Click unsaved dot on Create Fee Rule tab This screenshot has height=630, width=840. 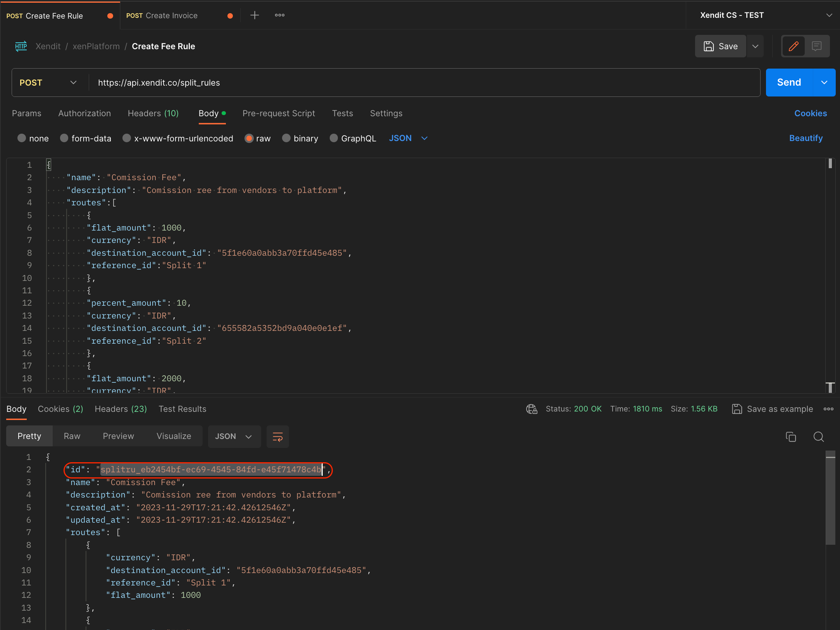(x=110, y=16)
